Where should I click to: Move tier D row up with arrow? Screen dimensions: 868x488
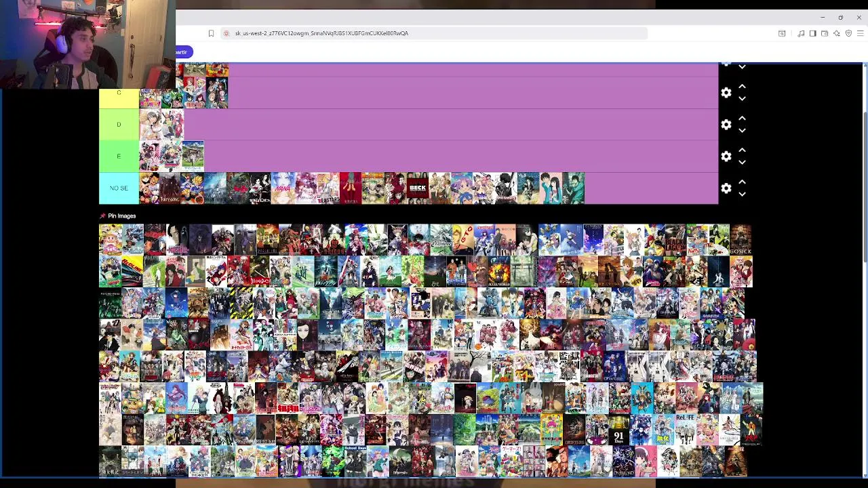tap(742, 119)
